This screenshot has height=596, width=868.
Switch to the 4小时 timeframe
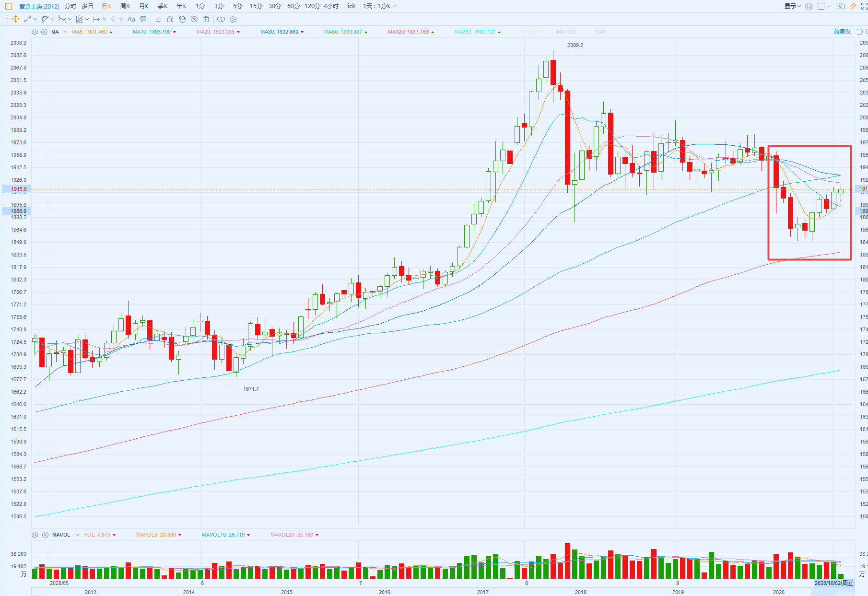(x=331, y=6)
